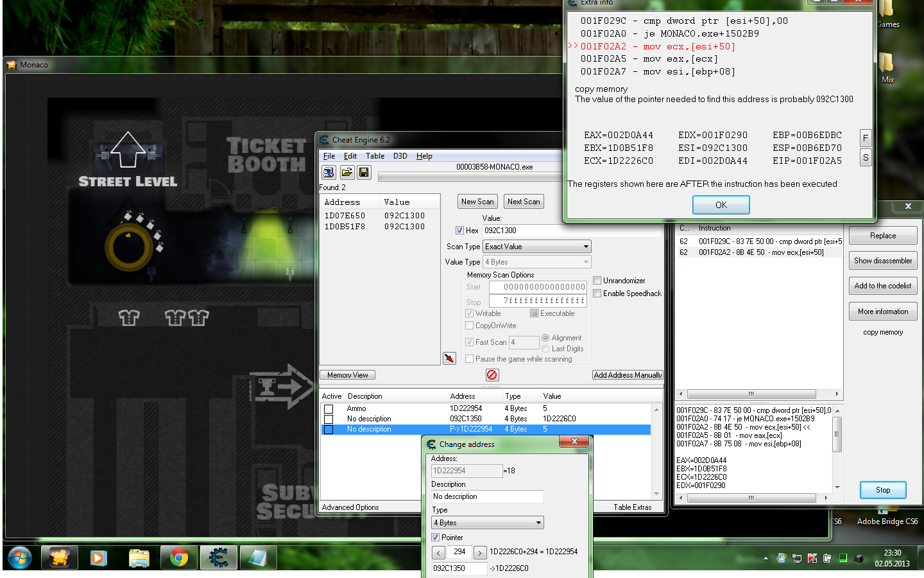The image size is (924, 578).
Task: Click OK in the Extra info dialog
Action: click(721, 205)
